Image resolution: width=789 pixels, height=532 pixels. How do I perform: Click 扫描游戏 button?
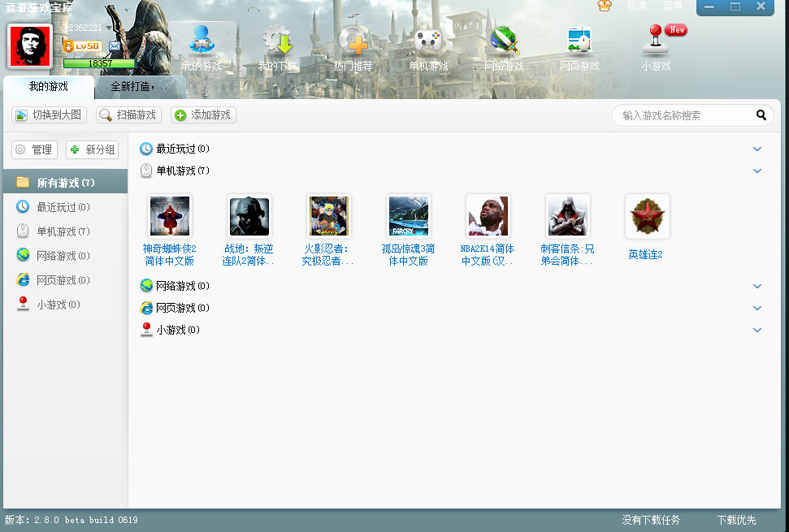tap(129, 115)
